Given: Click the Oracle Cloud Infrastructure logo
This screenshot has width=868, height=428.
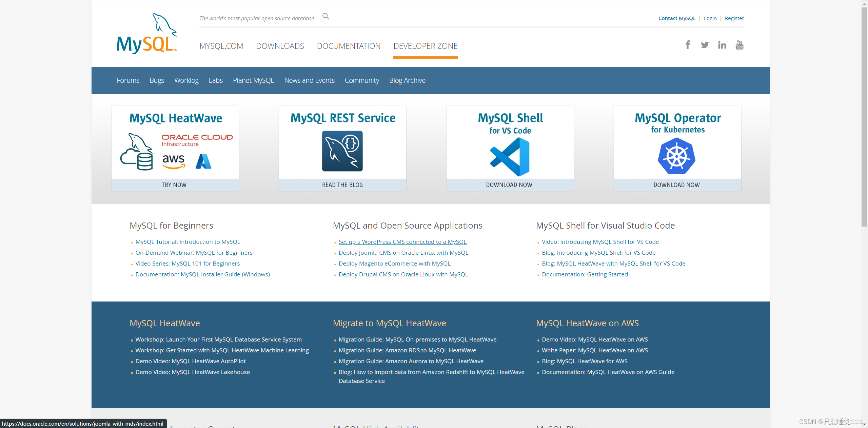Looking at the screenshot, I should [197, 140].
